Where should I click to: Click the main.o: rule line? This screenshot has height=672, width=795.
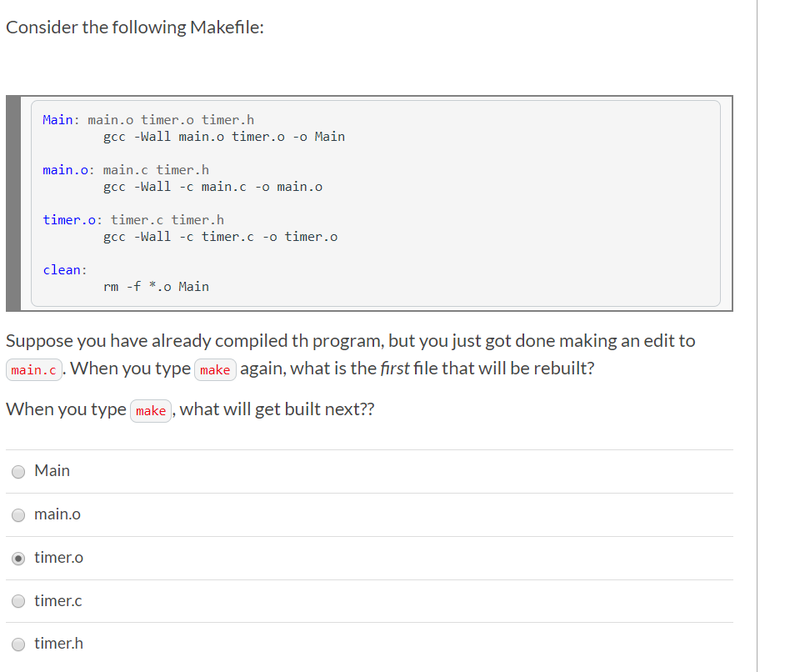click(x=65, y=169)
